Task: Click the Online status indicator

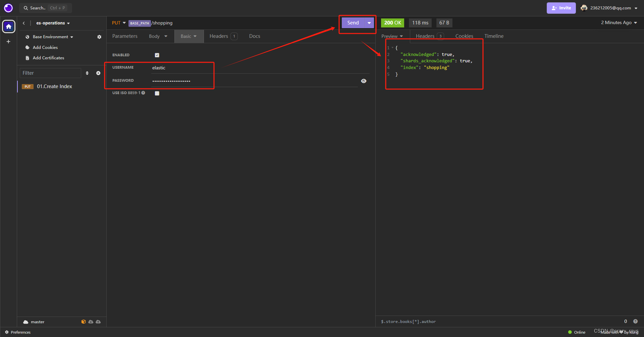Action: (577, 332)
